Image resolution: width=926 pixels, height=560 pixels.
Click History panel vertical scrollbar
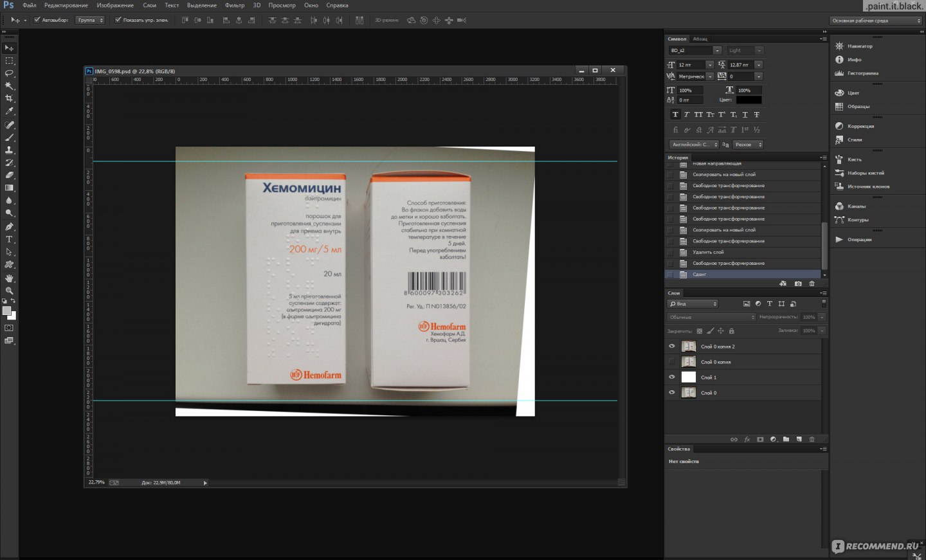coord(824,246)
